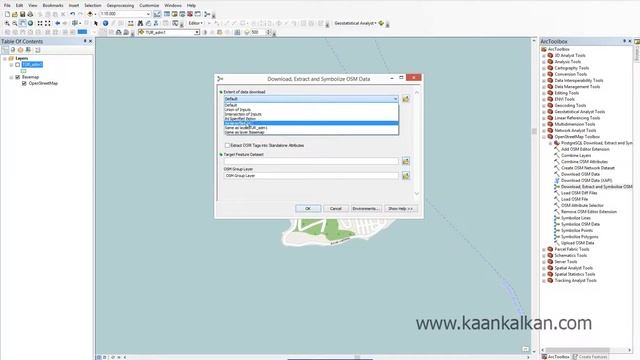The height and width of the screenshot is (360, 640).
Task: Click Fixed Zoom Out arrows icon
Action: [x=48, y=23]
